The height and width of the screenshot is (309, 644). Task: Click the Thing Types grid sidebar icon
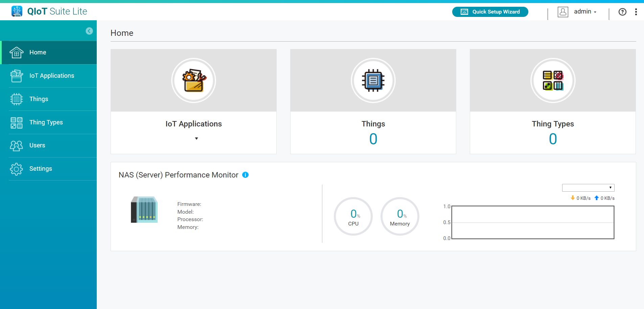17,123
